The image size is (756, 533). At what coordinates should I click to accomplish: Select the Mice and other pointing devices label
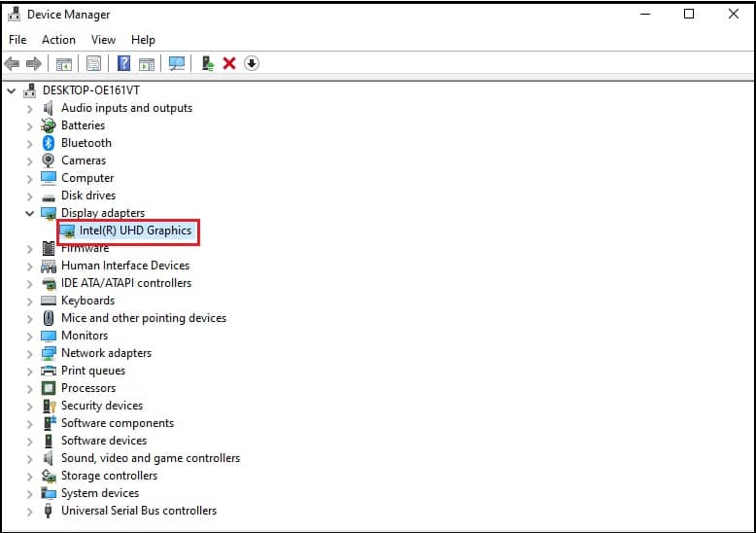[144, 318]
